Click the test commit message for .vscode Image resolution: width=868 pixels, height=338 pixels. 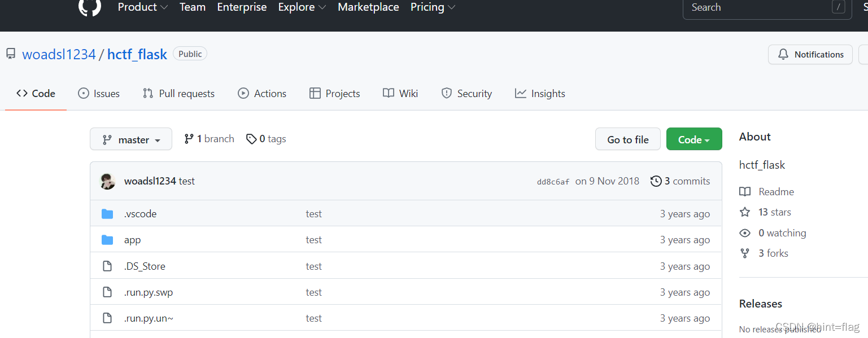tap(314, 214)
